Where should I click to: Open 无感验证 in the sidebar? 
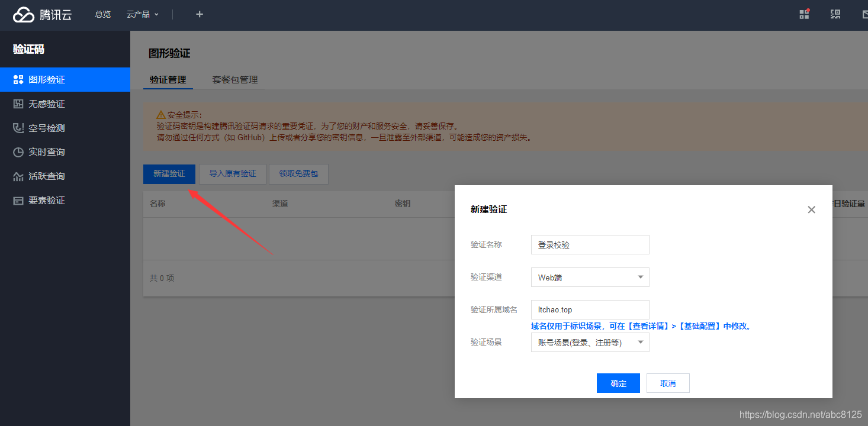click(65, 104)
